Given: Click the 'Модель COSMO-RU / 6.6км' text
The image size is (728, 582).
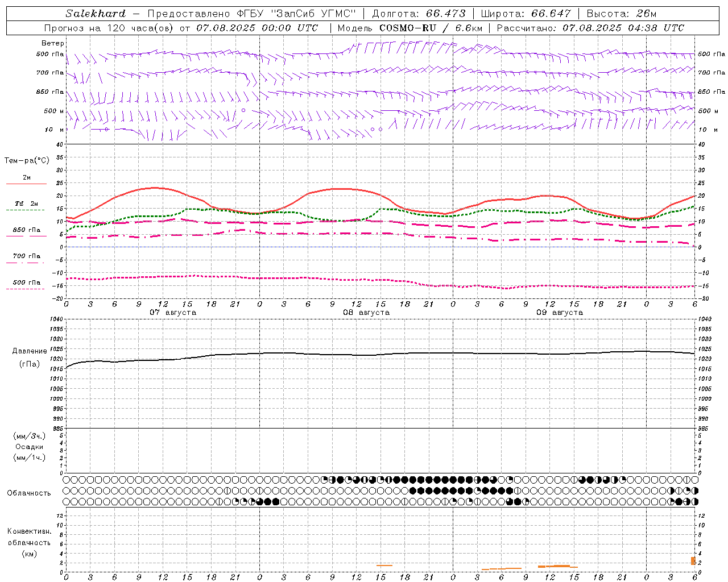Looking at the screenshot, I should click(409, 28).
